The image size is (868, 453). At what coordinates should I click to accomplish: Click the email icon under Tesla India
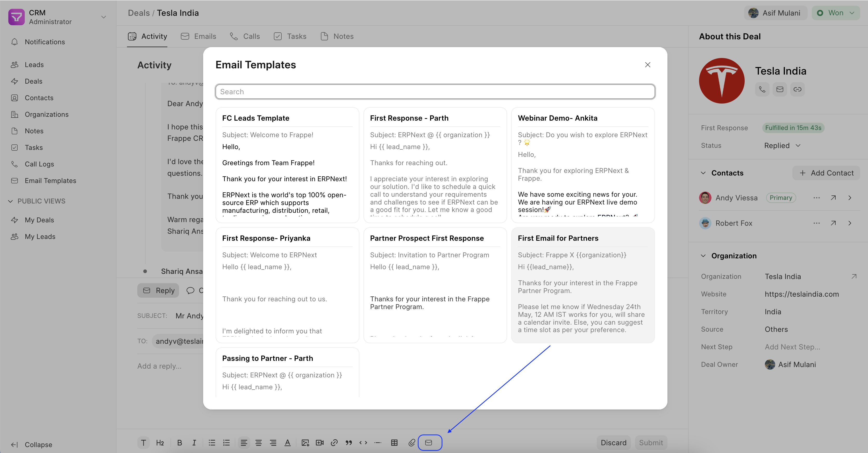tap(780, 89)
